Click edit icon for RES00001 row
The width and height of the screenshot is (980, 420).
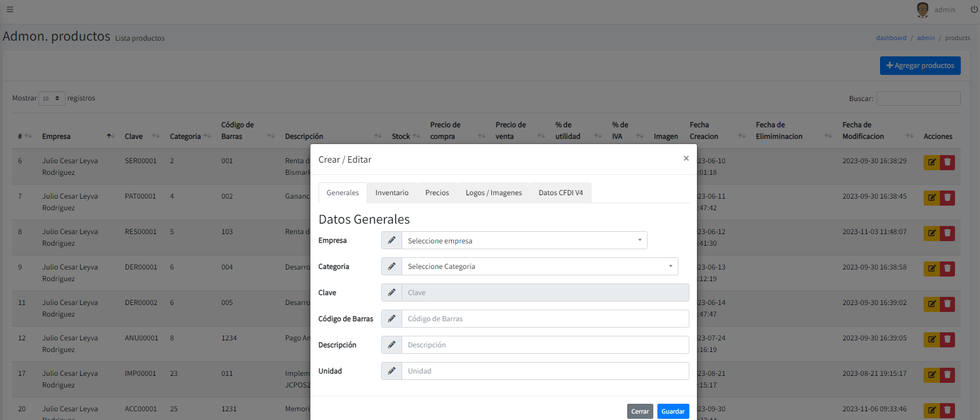coord(931,233)
